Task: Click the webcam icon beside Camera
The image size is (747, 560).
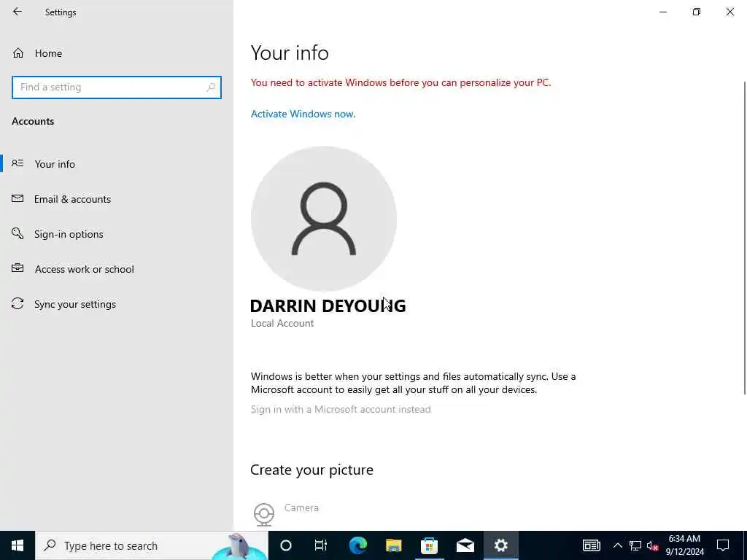Action: (264, 514)
